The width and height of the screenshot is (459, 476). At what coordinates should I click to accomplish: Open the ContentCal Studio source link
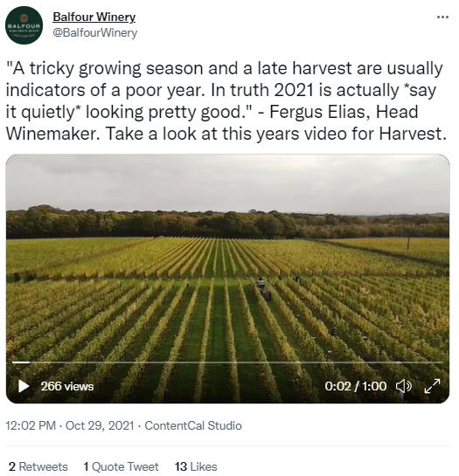click(x=193, y=425)
